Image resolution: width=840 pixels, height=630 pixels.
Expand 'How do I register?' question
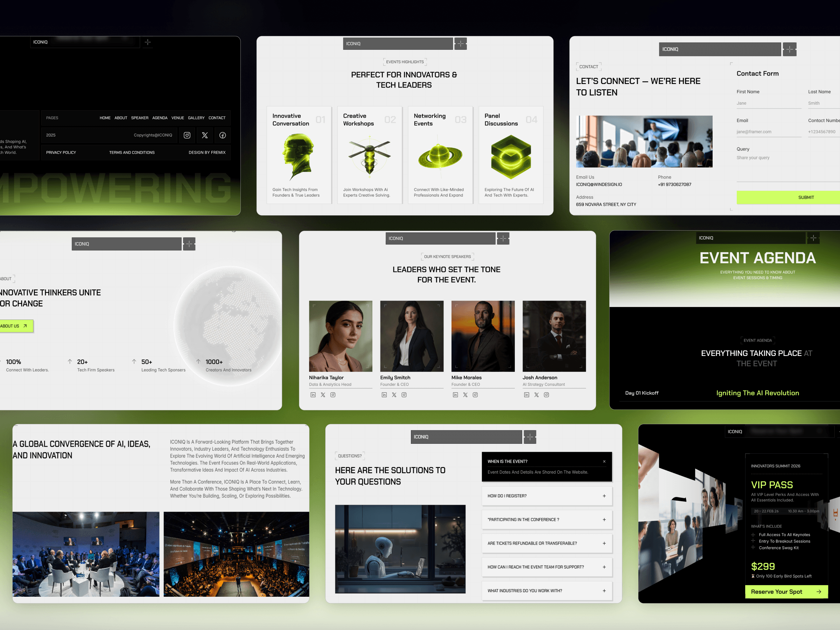click(604, 496)
